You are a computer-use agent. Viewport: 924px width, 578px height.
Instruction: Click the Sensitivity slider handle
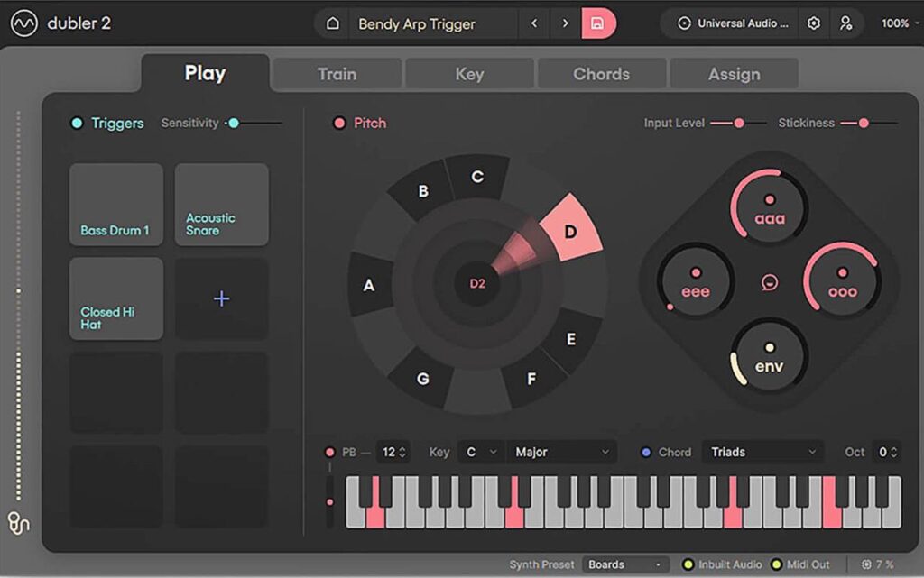click(234, 123)
